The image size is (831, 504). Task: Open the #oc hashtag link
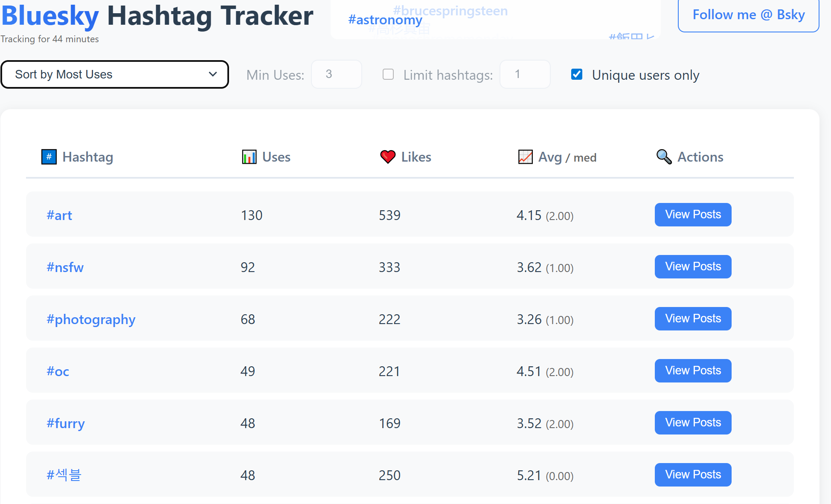coord(58,371)
